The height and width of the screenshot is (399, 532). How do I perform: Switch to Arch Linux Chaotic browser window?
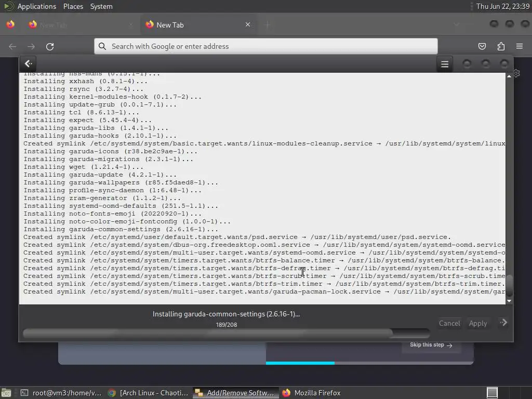coord(148,393)
